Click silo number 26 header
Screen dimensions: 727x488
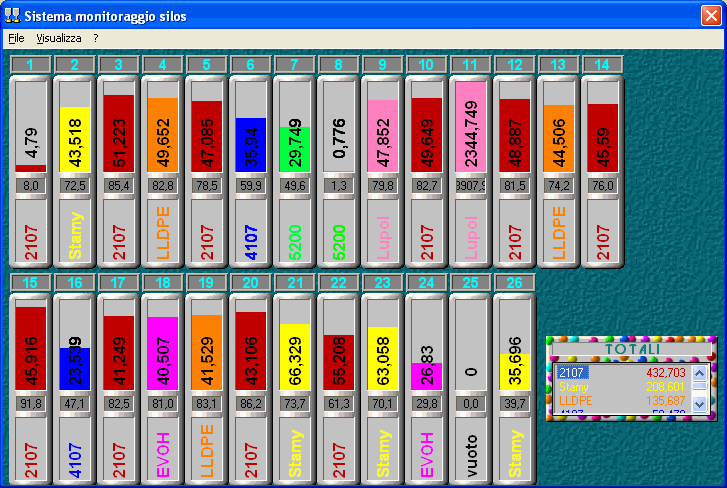[514, 283]
